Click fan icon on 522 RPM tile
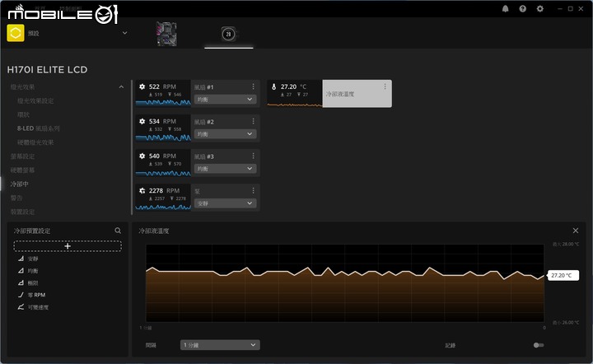 click(x=142, y=86)
